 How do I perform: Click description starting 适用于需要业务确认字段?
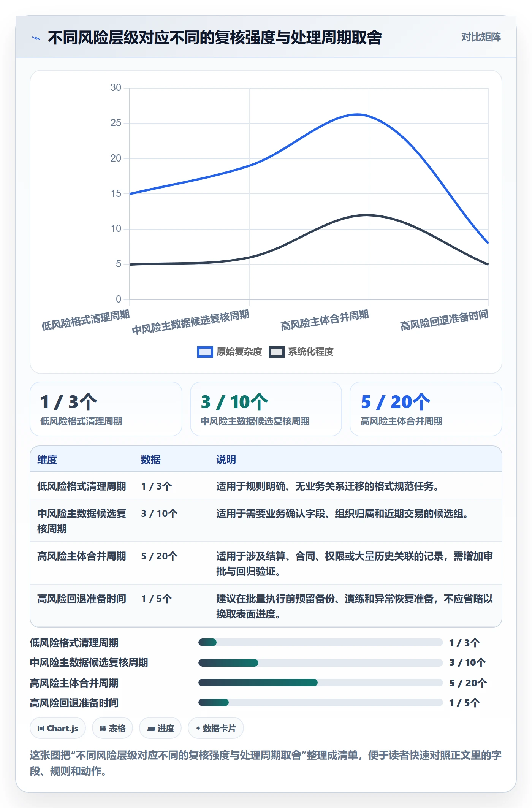[x=342, y=513]
